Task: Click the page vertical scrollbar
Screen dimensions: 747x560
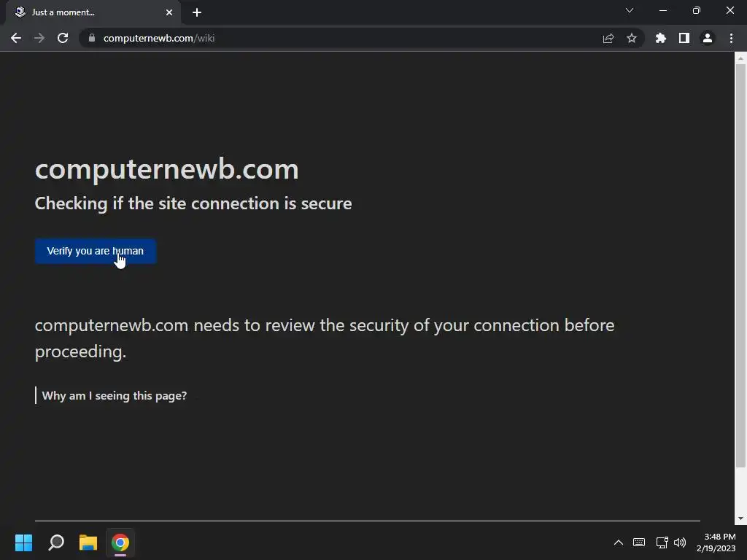Action: click(x=740, y=265)
